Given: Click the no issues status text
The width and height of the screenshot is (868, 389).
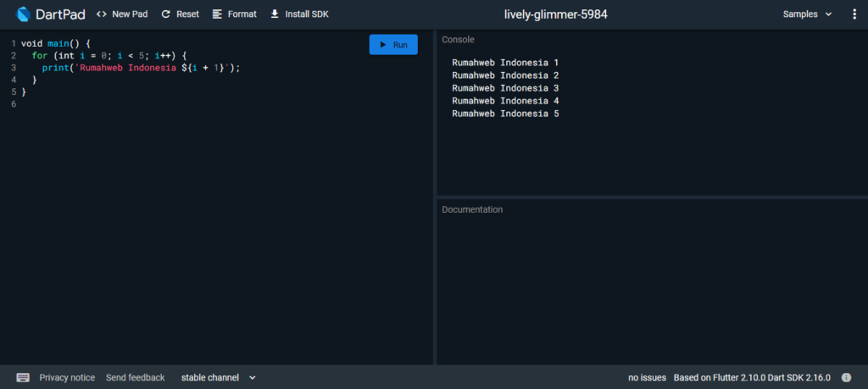Looking at the screenshot, I should tap(646, 377).
